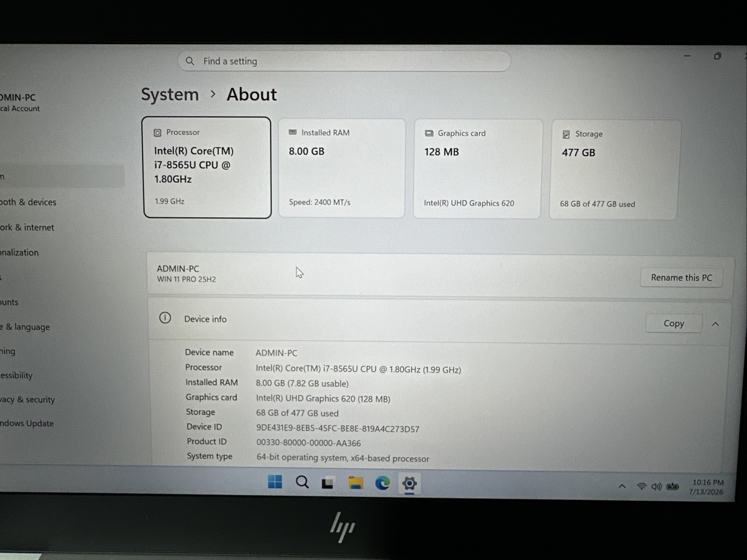
Task: Open Bluetooth & devices in sidebar
Action: tap(28, 202)
